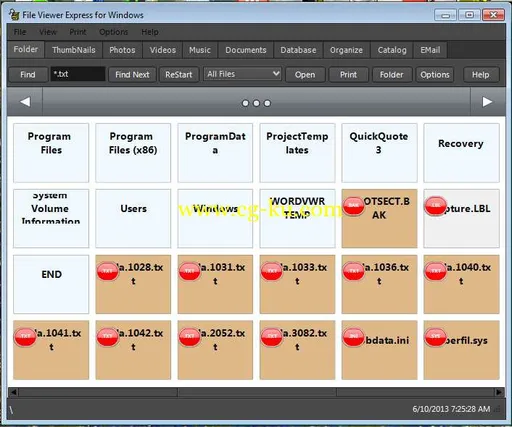The width and height of the screenshot is (512, 427).
Task: Open the Windows folder tile
Action: [215, 218]
